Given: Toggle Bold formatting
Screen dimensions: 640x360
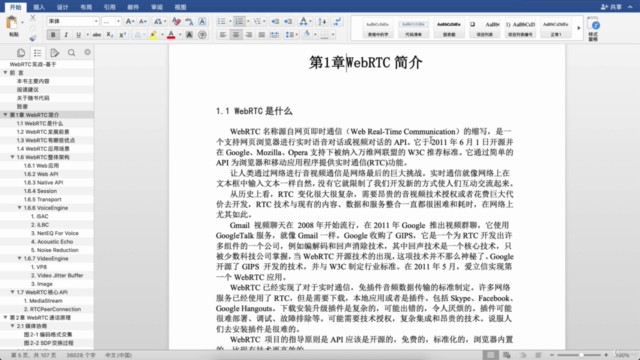Looking at the screenshot, I should click(x=53, y=35).
